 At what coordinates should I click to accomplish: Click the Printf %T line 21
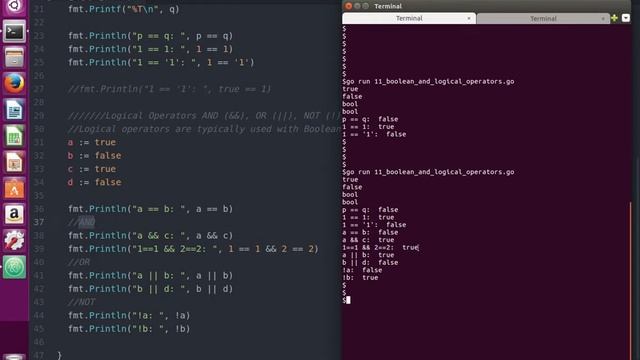[x=124, y=9]
